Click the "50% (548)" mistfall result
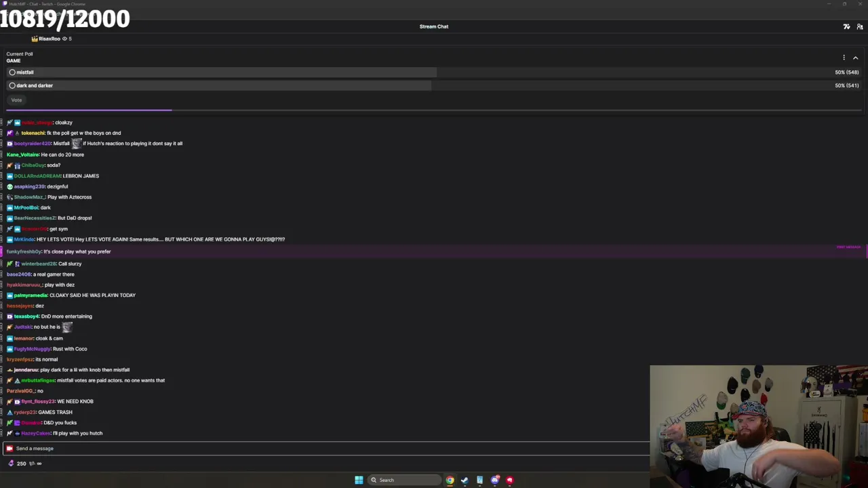868x488 pixels. pos(847,72)
